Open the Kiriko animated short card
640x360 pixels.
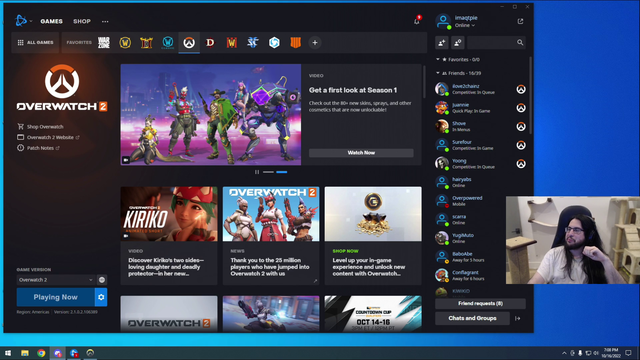click(169, 236)
